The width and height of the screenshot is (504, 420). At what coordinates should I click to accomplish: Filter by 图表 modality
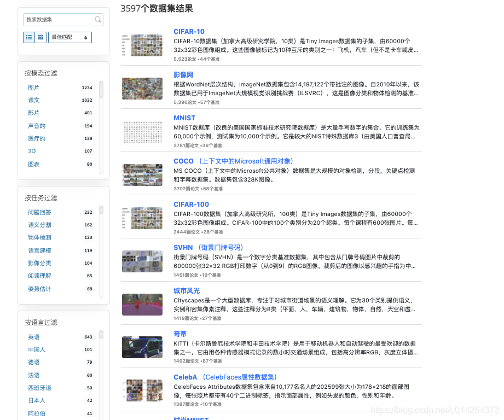(33, 164)
